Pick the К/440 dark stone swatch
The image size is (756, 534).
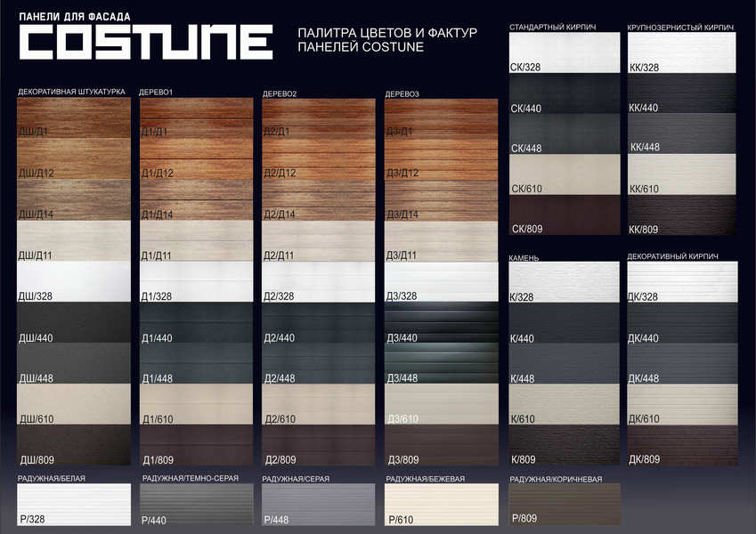click(565, 322)
